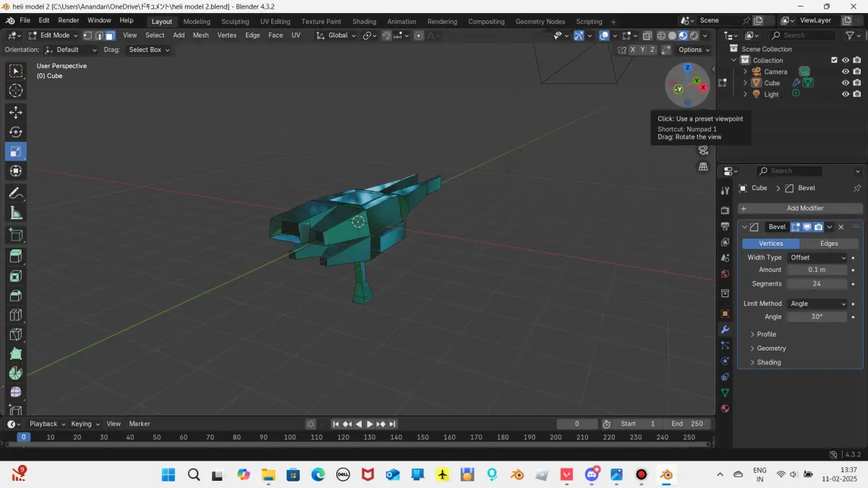
Task: Choose the Add Cube tool
Action: pos(15,235)
